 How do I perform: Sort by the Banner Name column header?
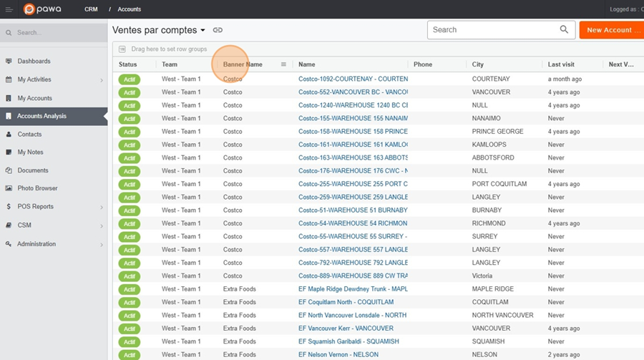[243, 64]
